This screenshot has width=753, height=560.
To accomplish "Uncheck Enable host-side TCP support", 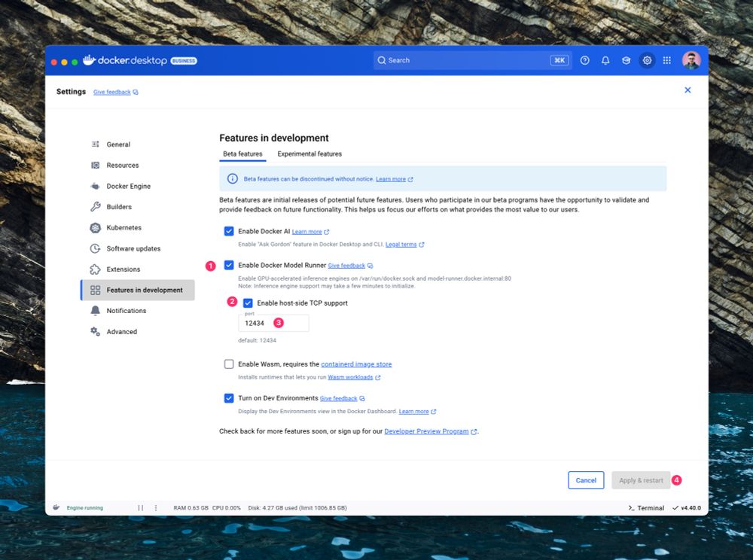I will 248,303.
